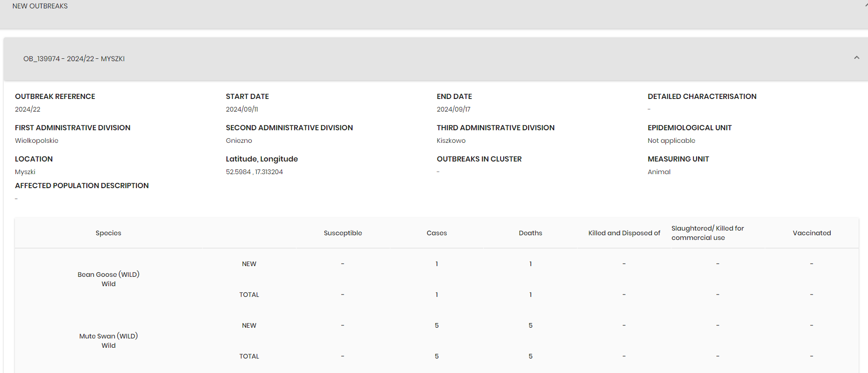Click the start date value 2024/09/11
The height and width of the screenshot is (373, 868).
click(x=242, y=109)
